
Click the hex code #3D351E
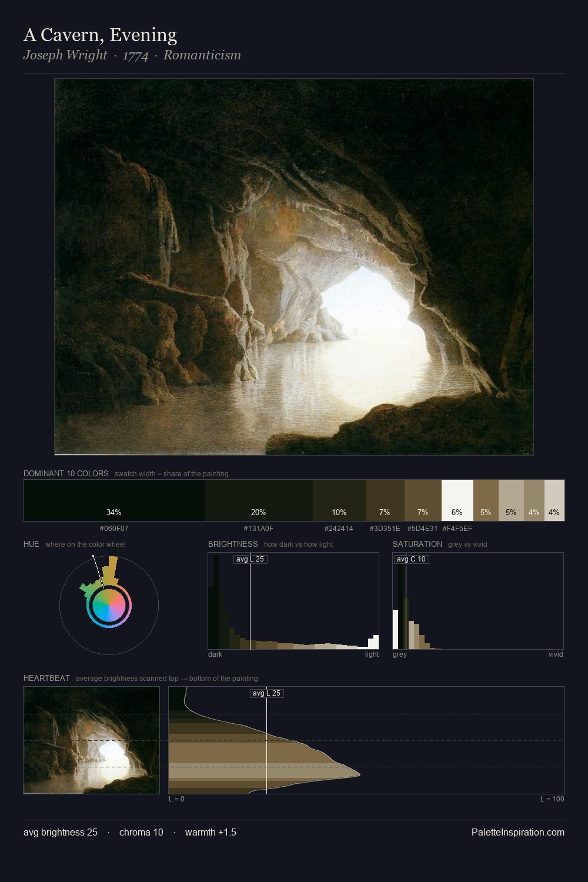click(385, 529)
